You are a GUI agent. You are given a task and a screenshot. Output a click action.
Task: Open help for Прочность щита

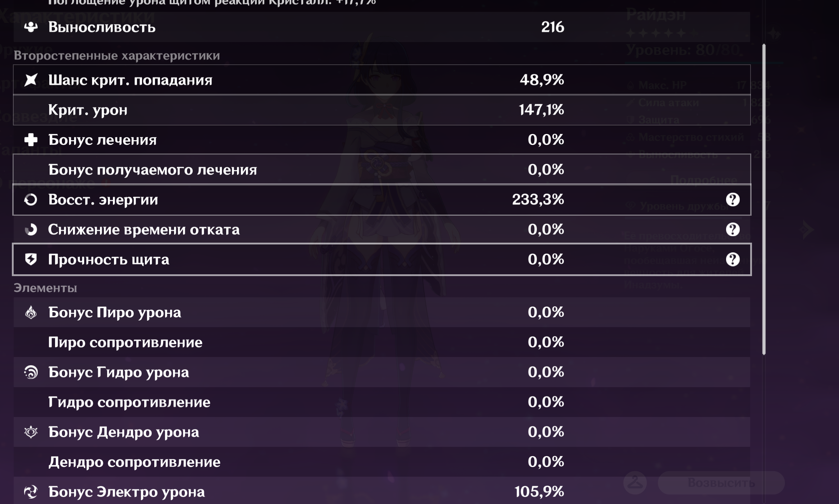click(733, 259)
